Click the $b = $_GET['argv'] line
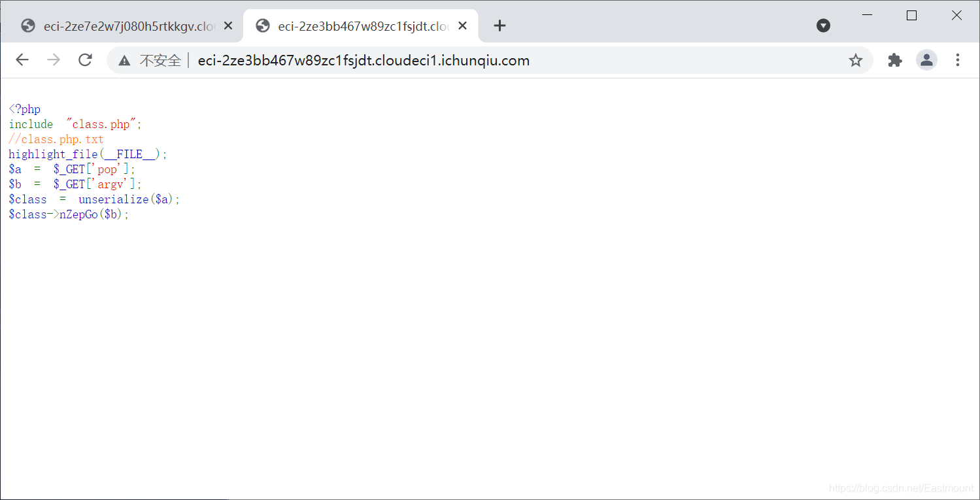Screen dimensions: 980x500 click(x=75, y=184)
